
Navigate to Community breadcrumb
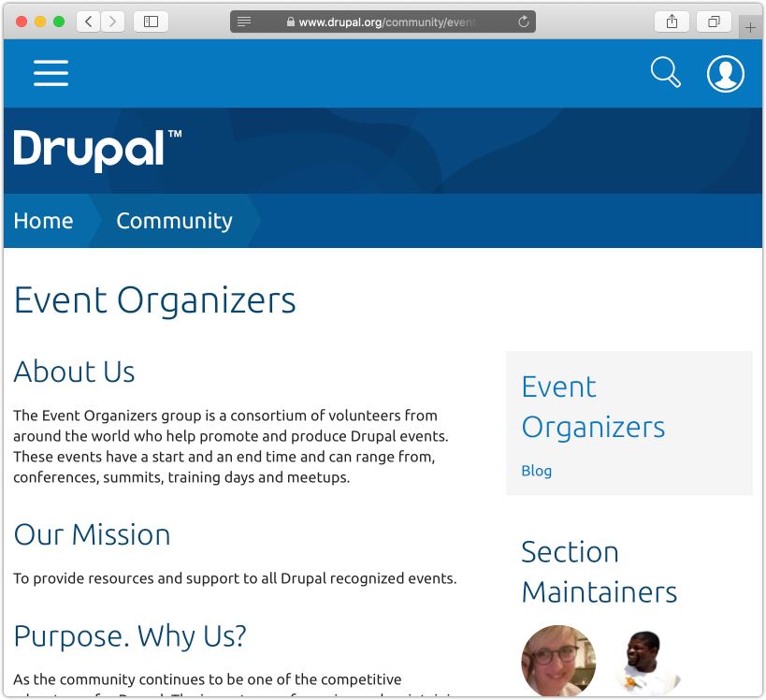tap(174, 221)
